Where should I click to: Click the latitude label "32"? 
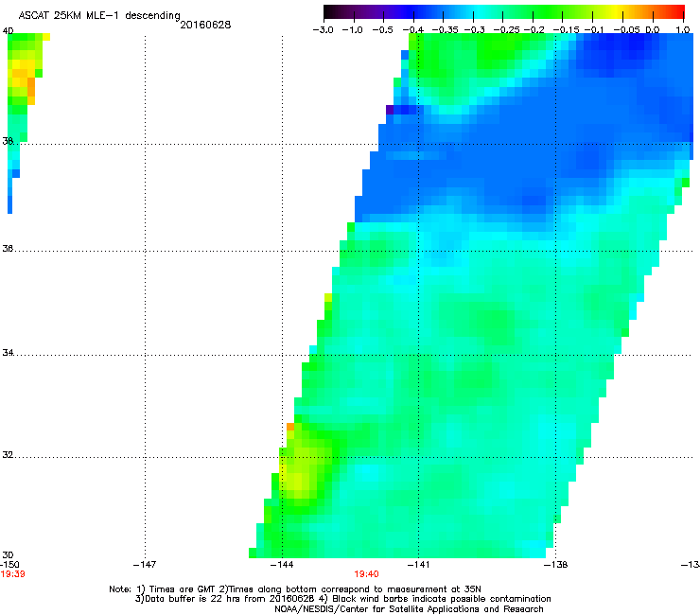tap(8, 455)
